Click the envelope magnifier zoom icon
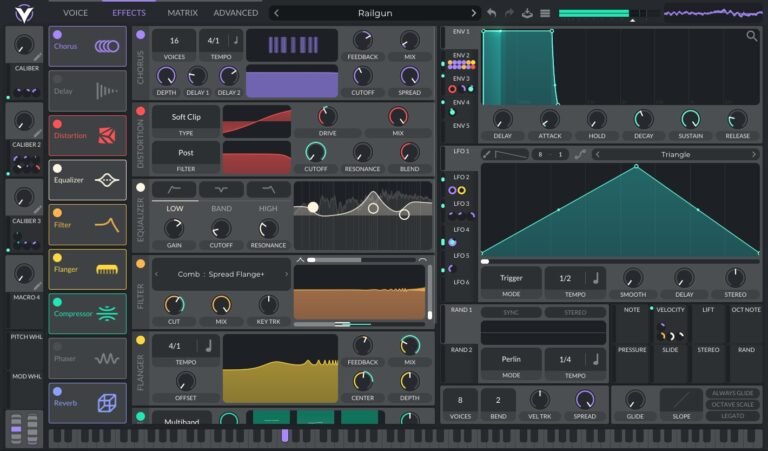This screenshot has width=768, height=451. [751, 36]
